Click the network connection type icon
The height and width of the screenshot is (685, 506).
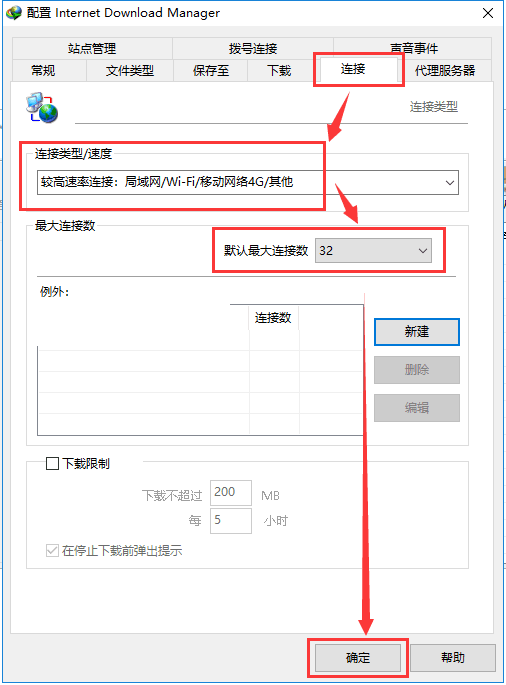coord(42,107)
